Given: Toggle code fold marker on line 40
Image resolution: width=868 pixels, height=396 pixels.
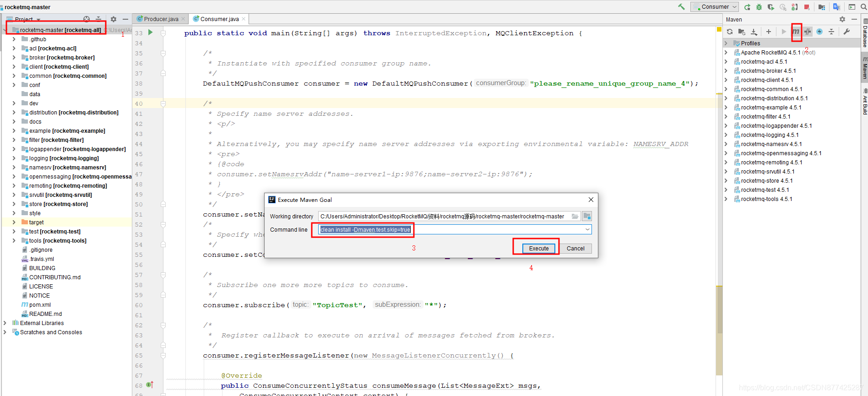Looking at the screenshot, I should coord(163,104).
